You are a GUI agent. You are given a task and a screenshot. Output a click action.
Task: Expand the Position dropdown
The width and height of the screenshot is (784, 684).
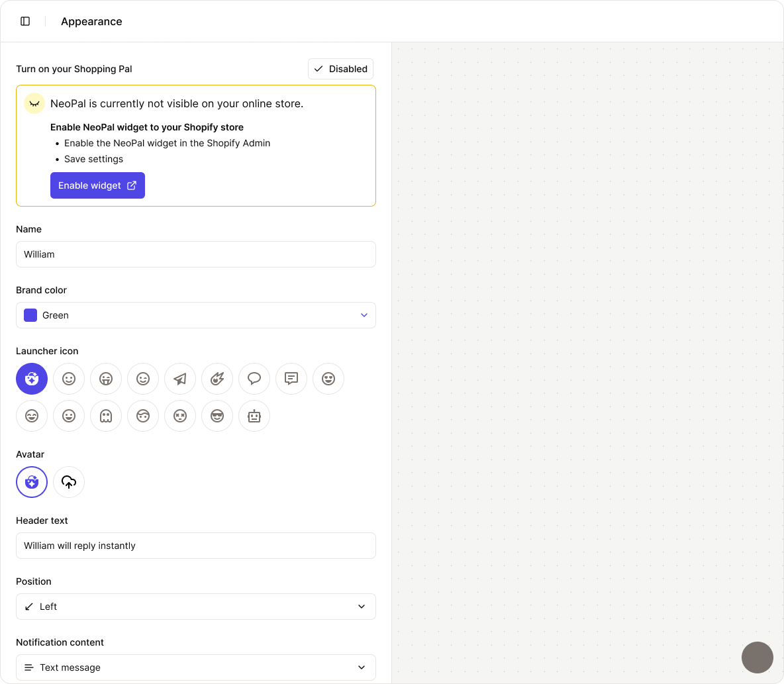(x=196, y=607)
